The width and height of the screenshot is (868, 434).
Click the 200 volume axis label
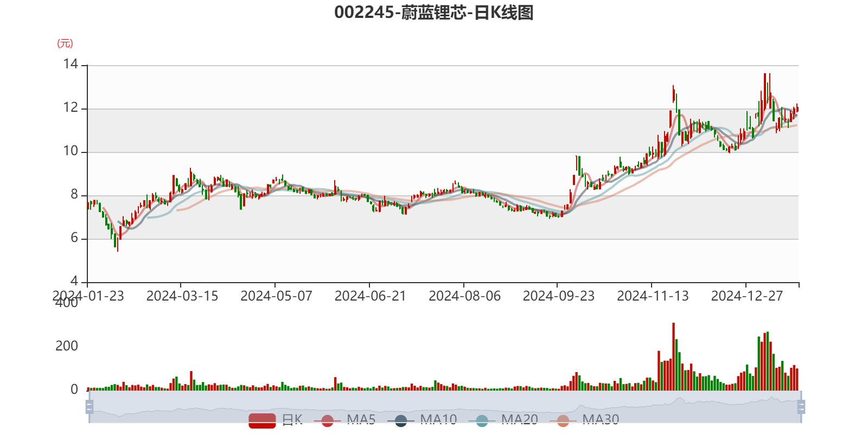67,346
